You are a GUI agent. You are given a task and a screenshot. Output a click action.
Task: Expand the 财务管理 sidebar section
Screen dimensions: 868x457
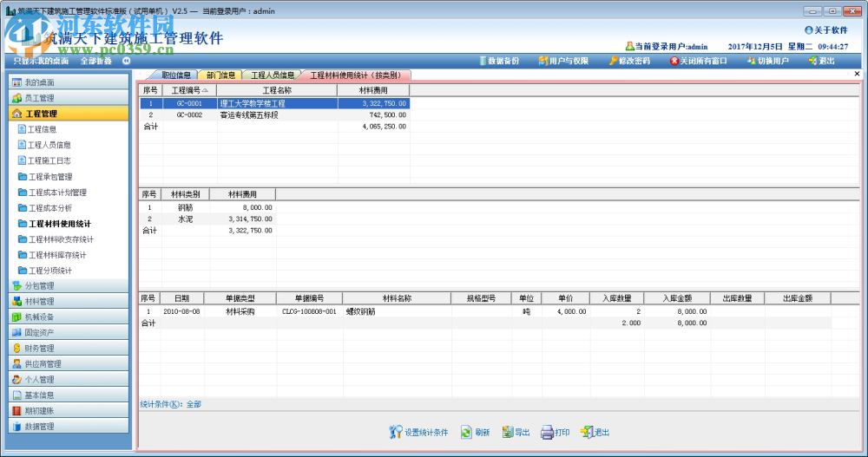tap(69, 348)
